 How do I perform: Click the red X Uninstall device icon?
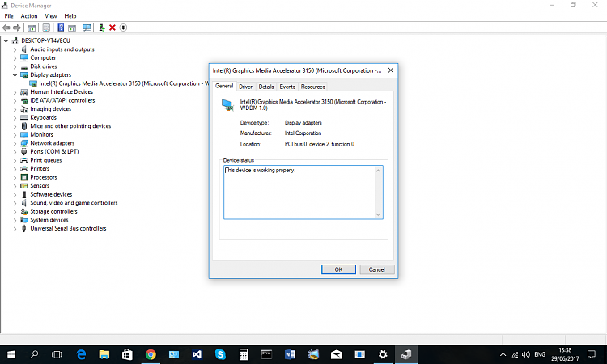pyautogui.click(x=112, y=28)
